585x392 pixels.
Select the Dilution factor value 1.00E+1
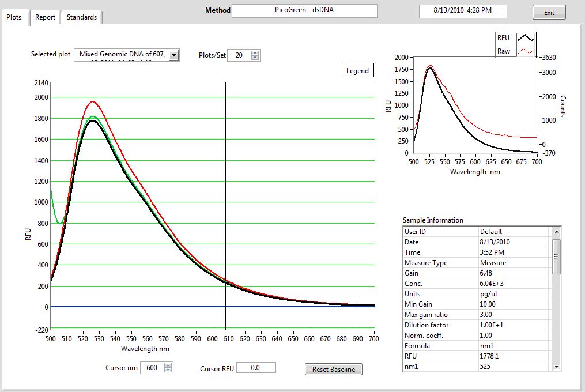click(492, 325)
